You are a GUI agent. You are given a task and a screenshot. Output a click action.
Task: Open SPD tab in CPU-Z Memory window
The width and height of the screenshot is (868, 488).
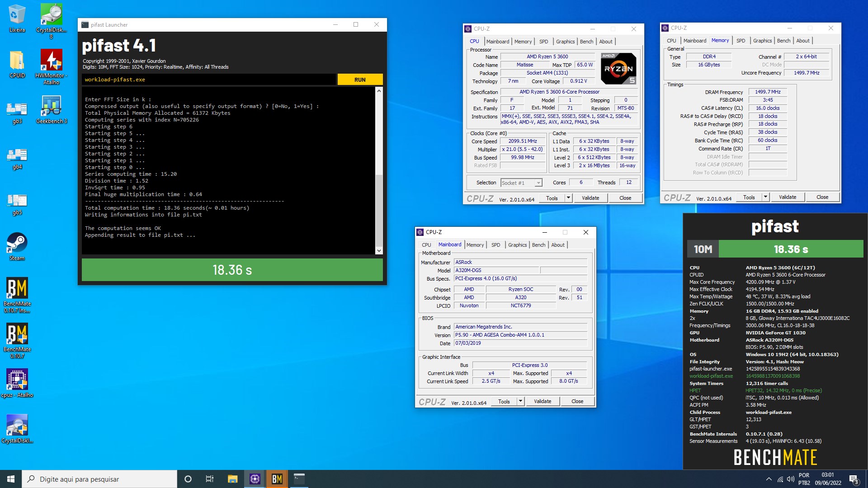click(741, 41)
